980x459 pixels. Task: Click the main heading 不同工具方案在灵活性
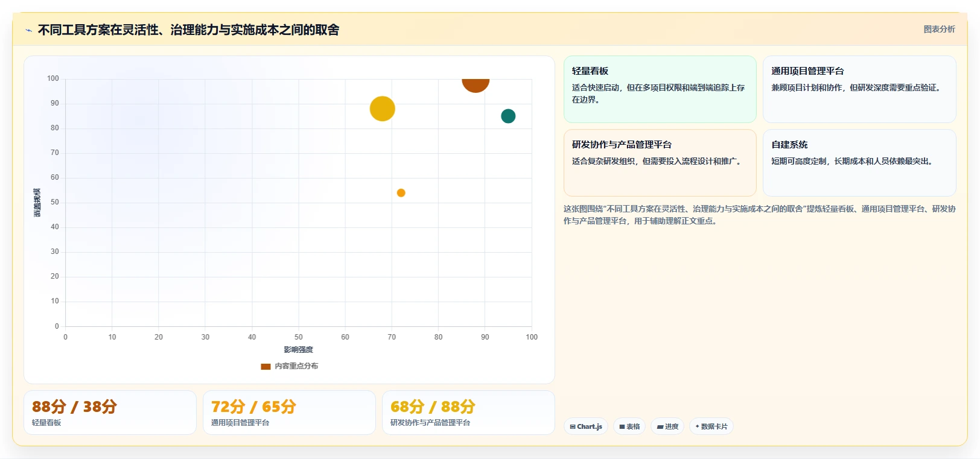(x=188, y=30)
